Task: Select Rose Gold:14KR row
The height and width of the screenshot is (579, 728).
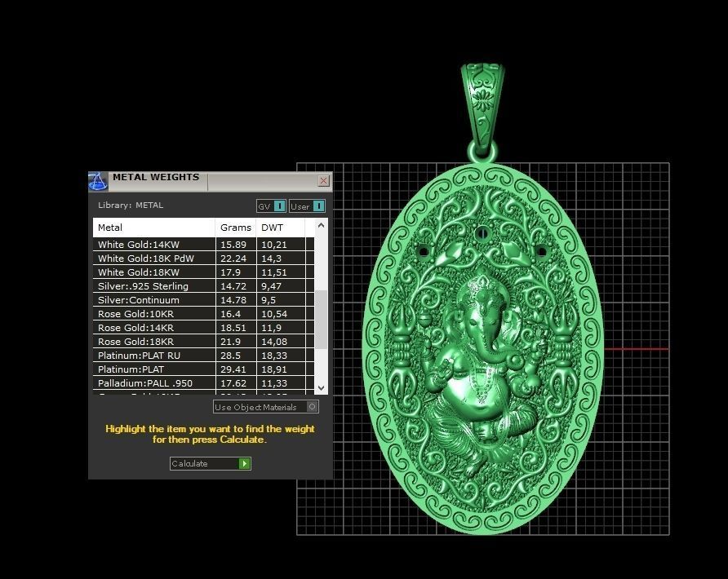Action: (x=203, y=328)
